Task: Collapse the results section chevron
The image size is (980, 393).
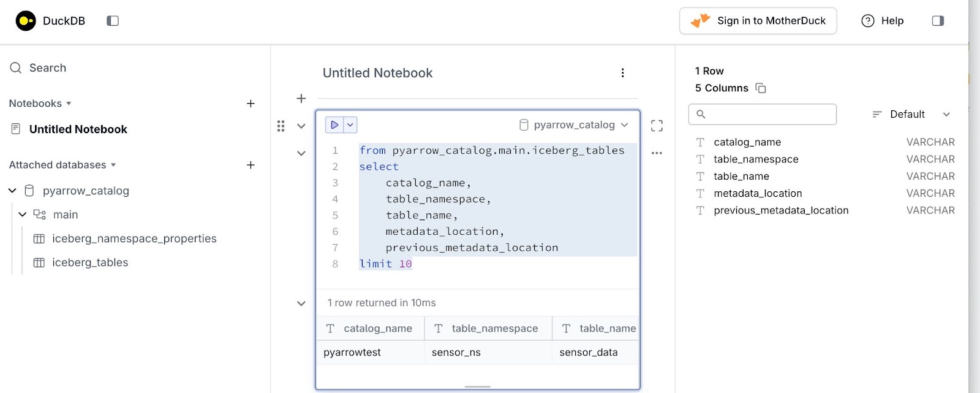Action: (301, 303)
